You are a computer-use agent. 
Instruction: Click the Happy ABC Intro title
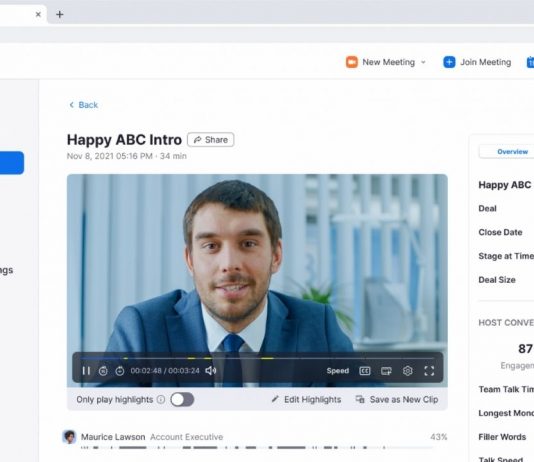click(124, 140)
